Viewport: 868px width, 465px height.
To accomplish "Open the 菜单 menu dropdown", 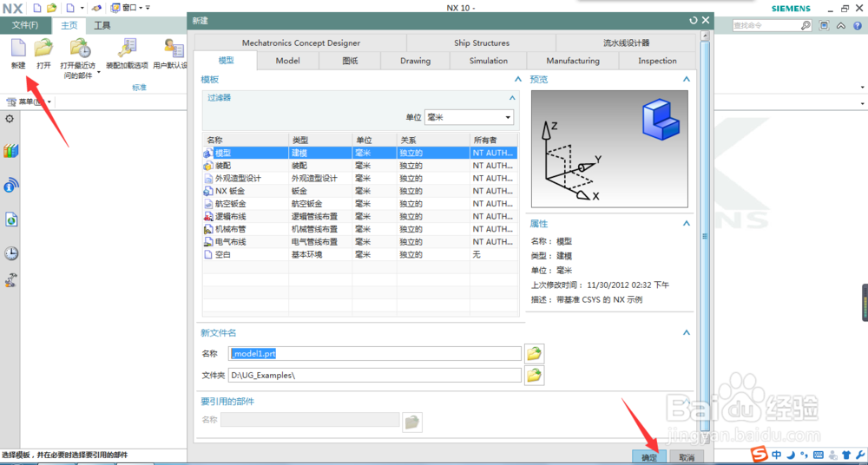I will (x=29, y=102).
